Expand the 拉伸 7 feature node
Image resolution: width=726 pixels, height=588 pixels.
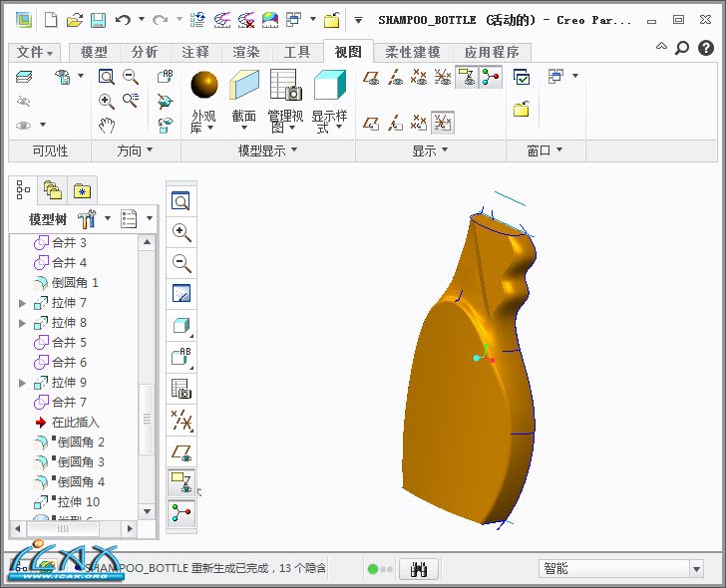point(23,303)
